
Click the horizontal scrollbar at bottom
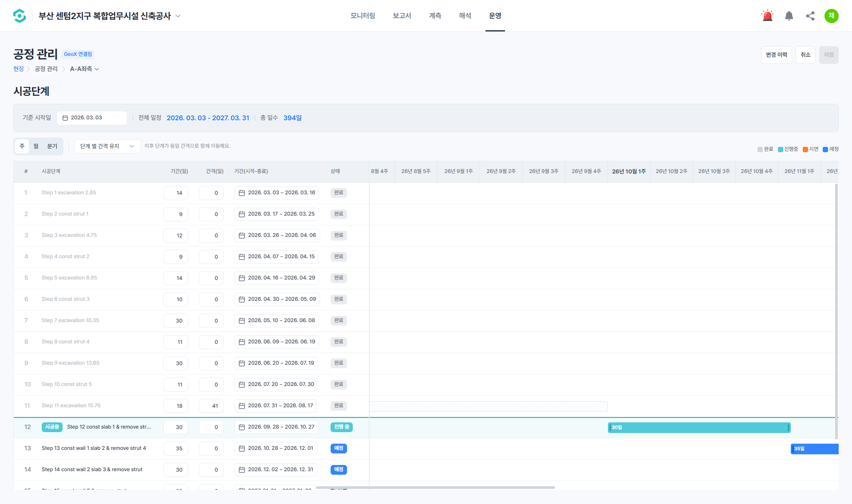point(435,488)
